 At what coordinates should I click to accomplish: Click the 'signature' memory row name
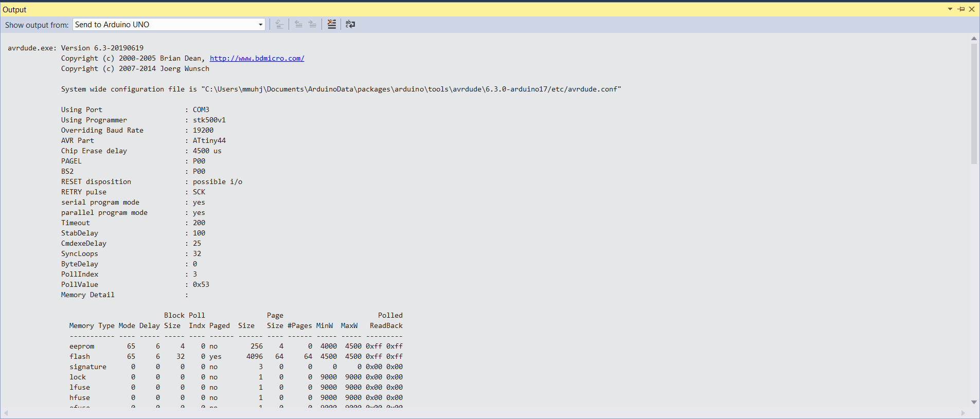[88, 367]
